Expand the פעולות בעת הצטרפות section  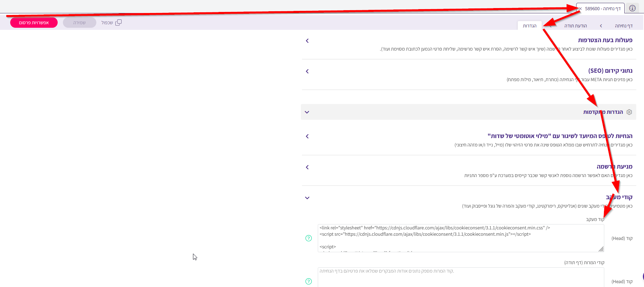click(x=307, y=41)
